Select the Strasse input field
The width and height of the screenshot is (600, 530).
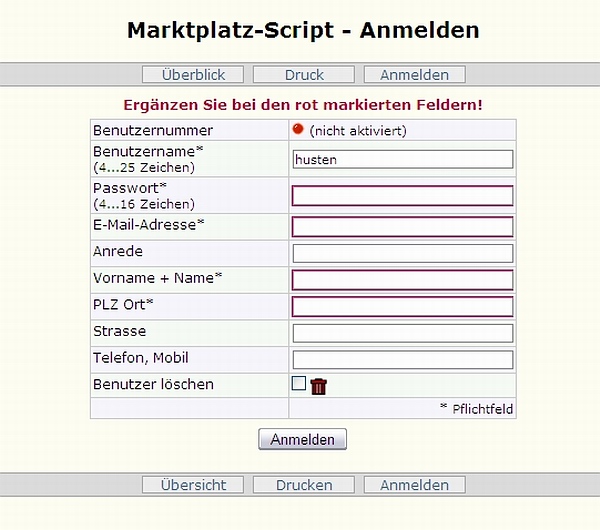pos(402,333)
